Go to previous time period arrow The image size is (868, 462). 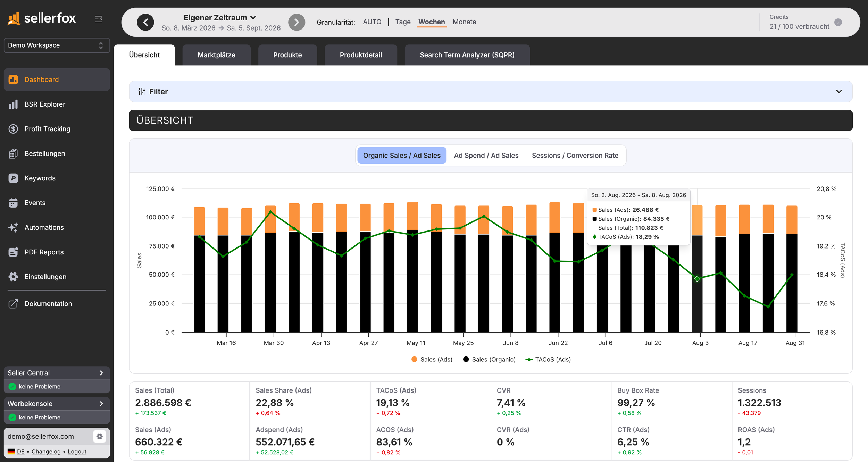click(145, 23)
